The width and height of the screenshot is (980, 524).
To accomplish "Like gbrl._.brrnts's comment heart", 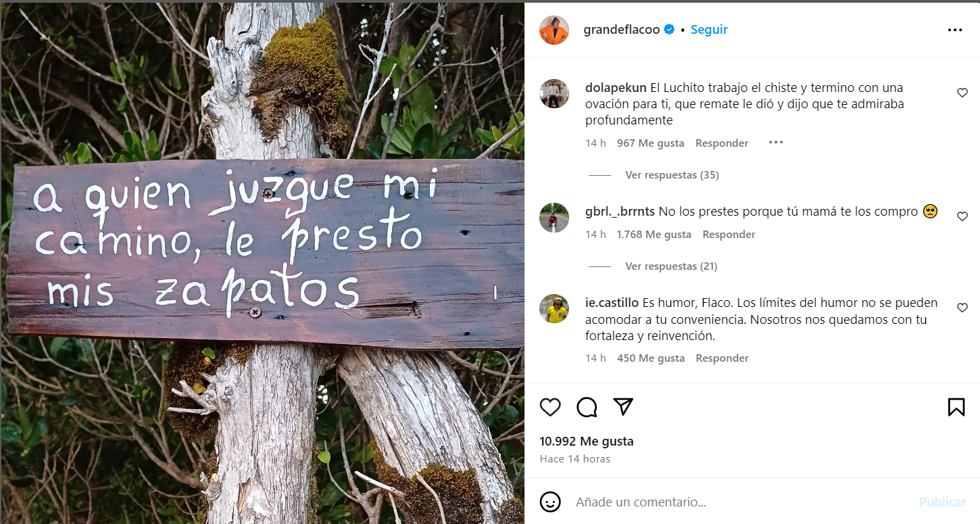I will pos(962,216).
